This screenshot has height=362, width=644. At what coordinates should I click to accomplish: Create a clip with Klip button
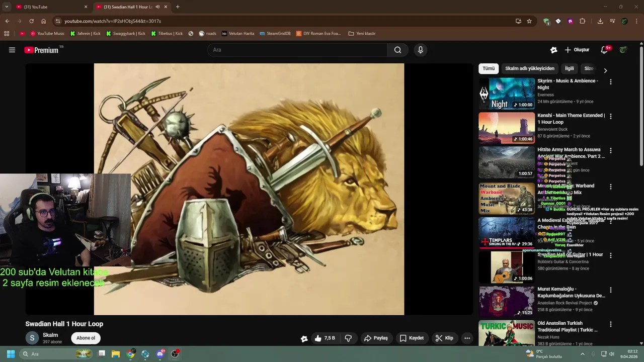click(444, 338)
